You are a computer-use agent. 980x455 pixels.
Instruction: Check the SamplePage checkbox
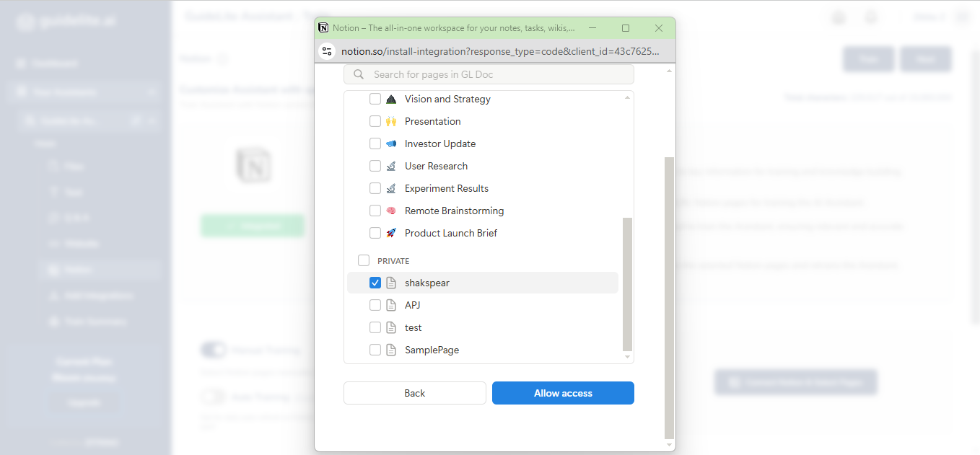(x=375, y=350)
